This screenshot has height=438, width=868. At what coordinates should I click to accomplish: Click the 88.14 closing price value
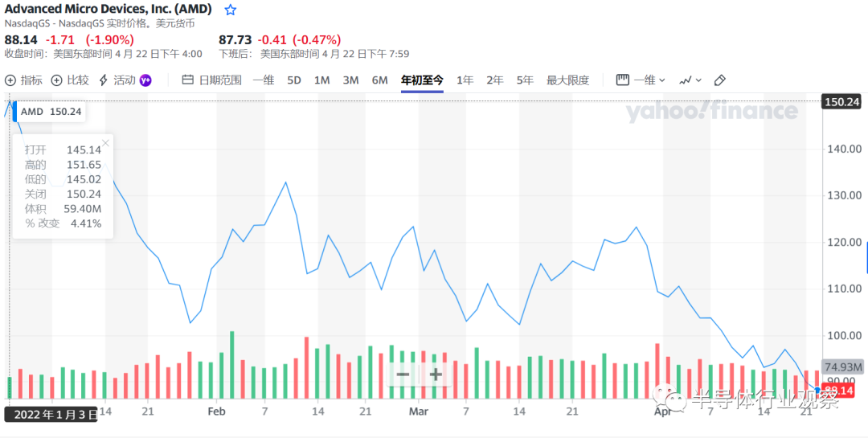click(21, 40)
